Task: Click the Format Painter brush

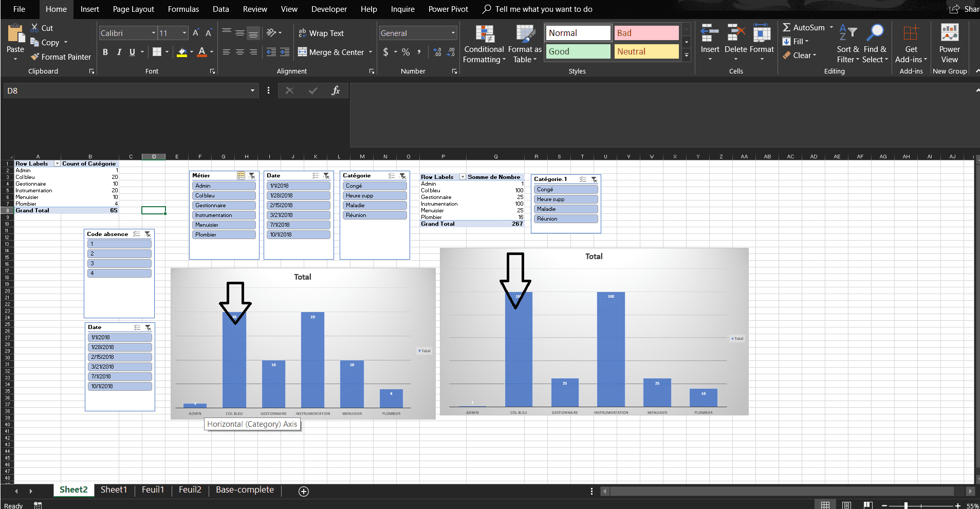Action: click(x=35, y=57)
